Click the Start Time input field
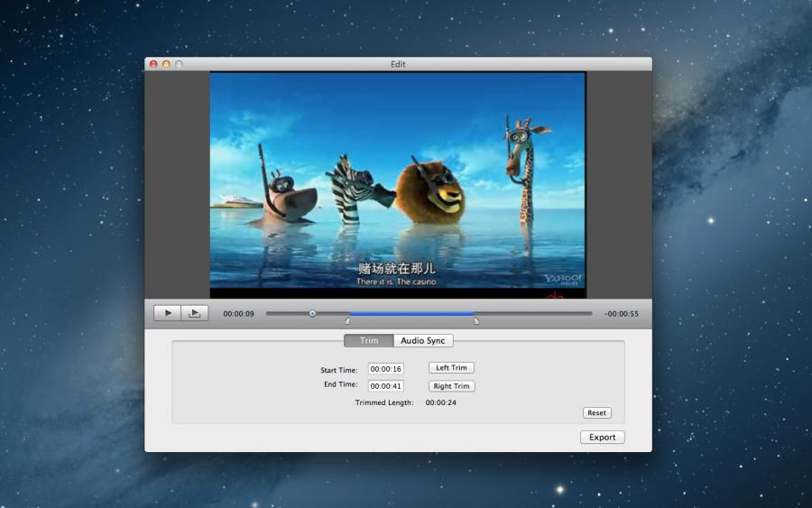812x508 pixels. (x=386, y=369)
